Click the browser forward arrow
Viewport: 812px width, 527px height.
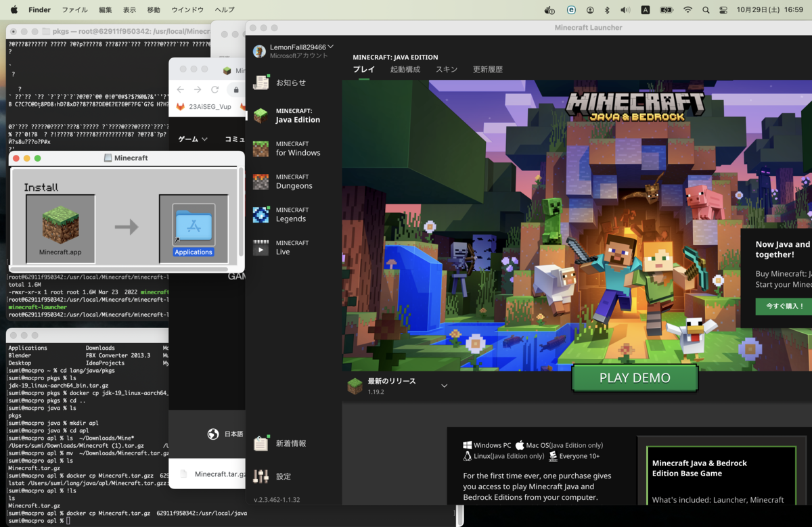(198, 89)
